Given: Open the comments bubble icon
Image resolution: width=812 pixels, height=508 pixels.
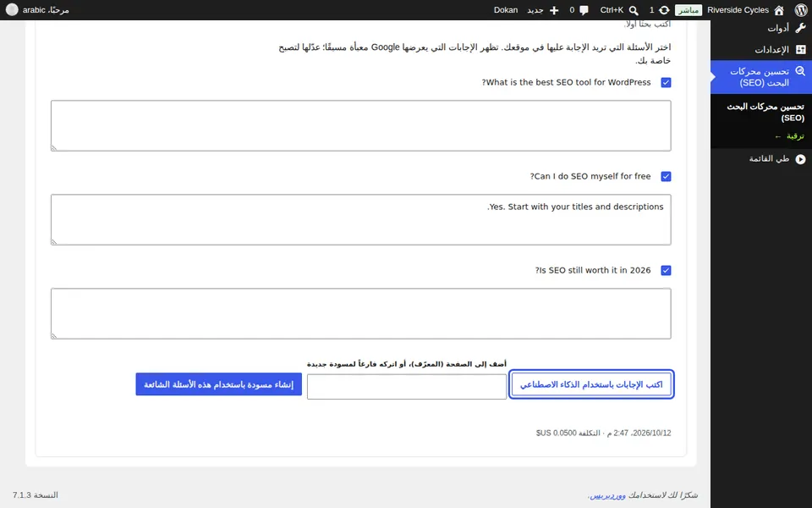Looking at the screenshot, I should pos(584,10).
